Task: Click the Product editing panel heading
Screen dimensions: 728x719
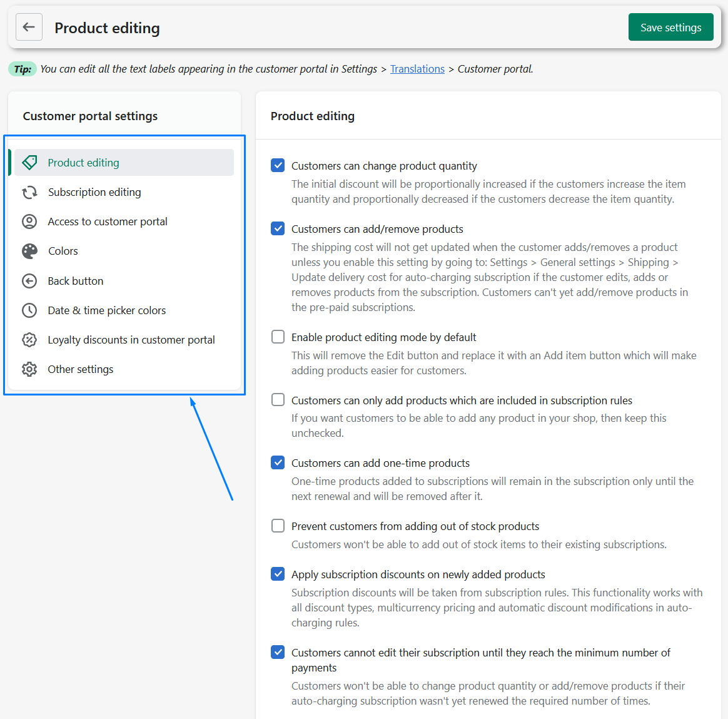Action: click(313, 116)
